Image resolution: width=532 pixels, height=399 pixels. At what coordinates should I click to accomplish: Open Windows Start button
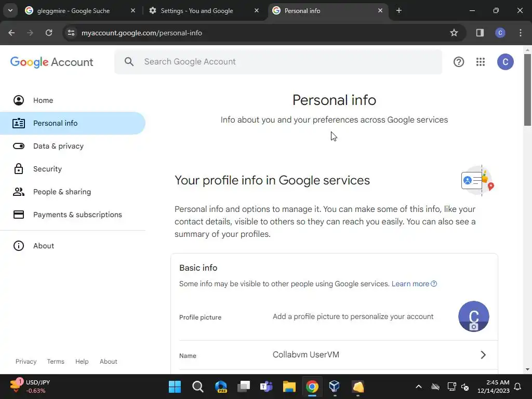tap(175, 387)
